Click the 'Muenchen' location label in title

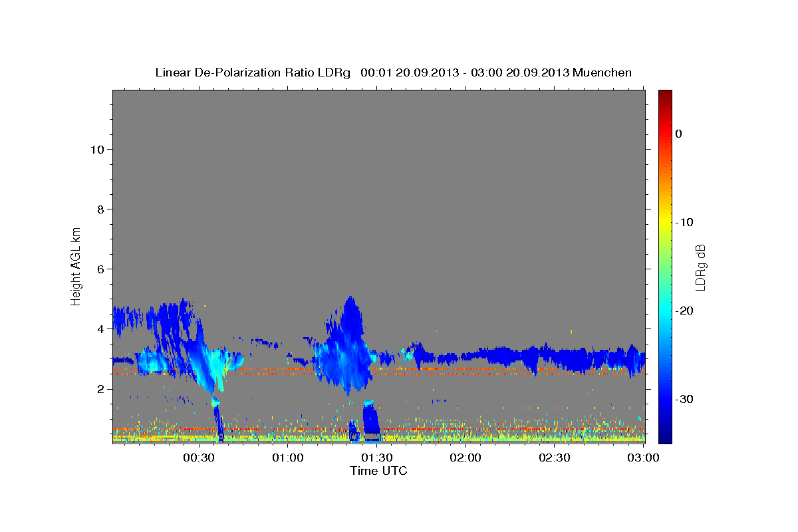[x=602, y=72]
